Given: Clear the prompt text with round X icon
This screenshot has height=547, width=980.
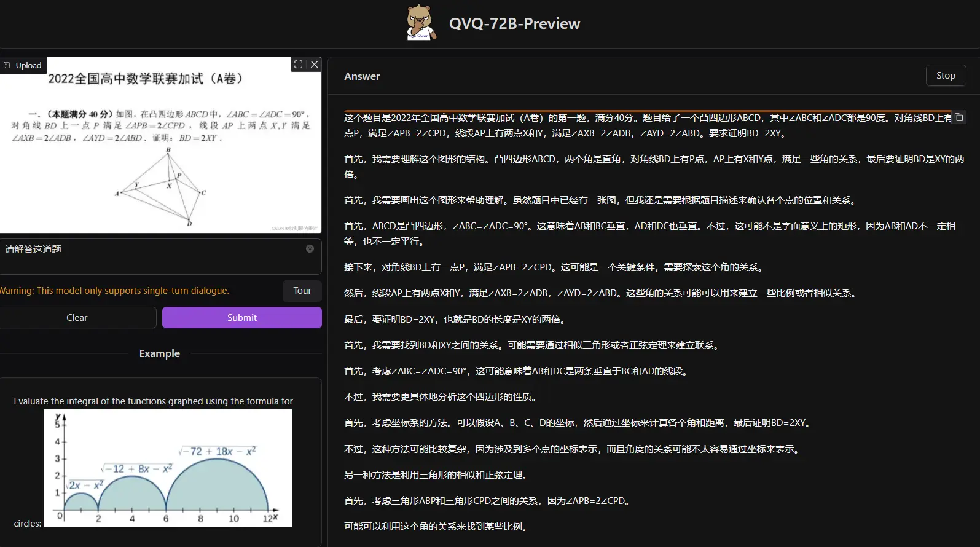Looking at the screenshot, I should click(x=310, y=249).
